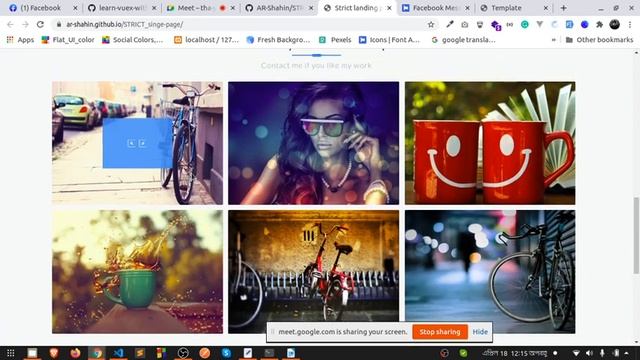Close the Strict landing page tab

(389, 8)
